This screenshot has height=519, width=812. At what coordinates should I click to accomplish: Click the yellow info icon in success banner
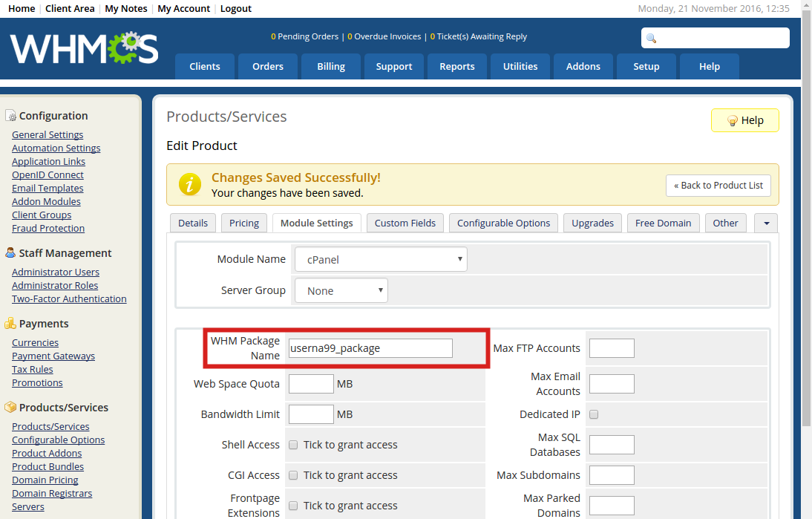point(190,185)
